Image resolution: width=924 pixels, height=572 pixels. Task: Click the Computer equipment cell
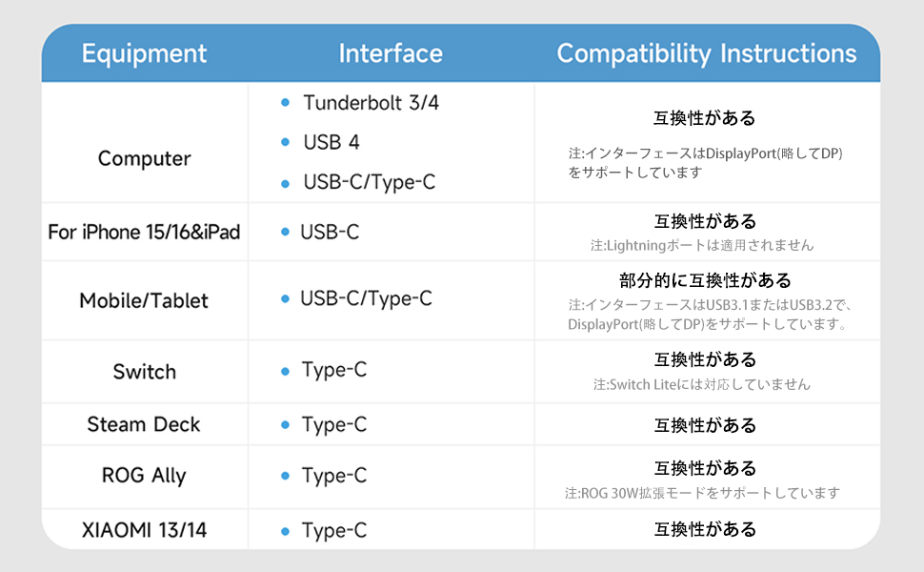(x=144, y=158)
